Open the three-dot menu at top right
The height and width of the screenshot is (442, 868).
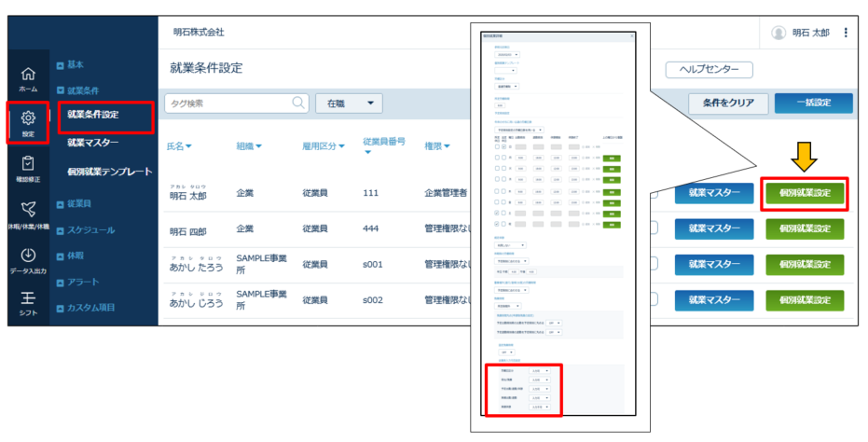click(846, 33)
